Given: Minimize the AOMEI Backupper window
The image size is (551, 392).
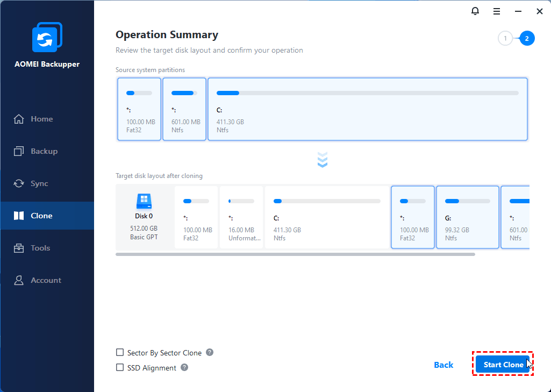Looking at the screenshot, I should (518, 12).
